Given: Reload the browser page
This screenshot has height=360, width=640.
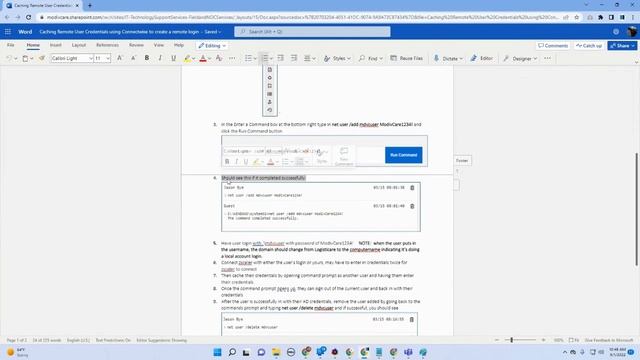Looking at the screenshot, I should click(x=29, y=17).
